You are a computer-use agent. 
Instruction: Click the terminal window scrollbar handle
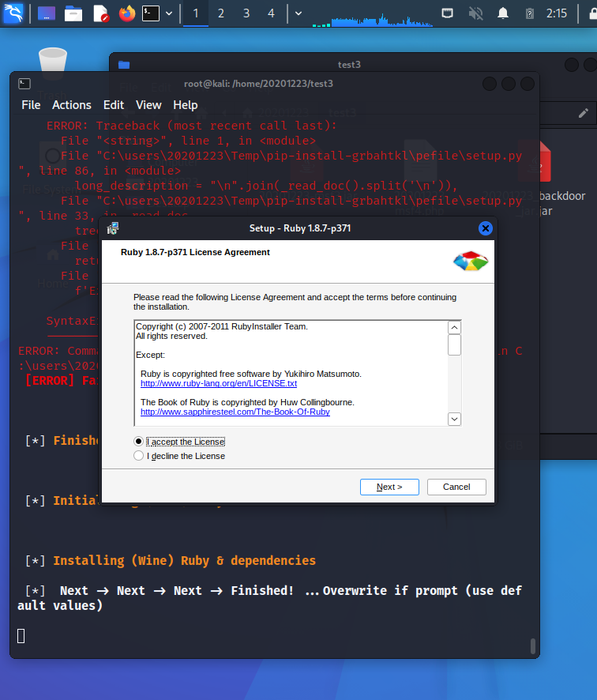(533, 645)
